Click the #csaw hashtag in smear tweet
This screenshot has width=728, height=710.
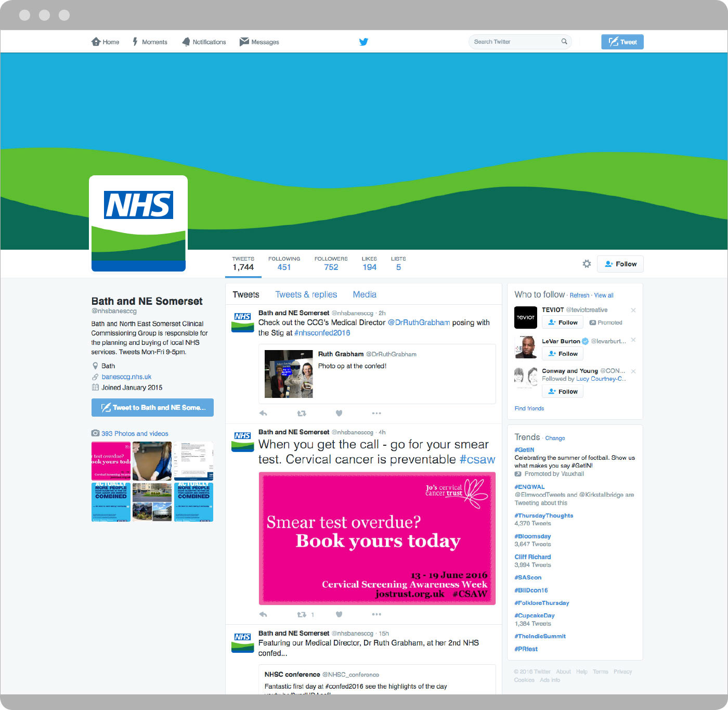477,459
